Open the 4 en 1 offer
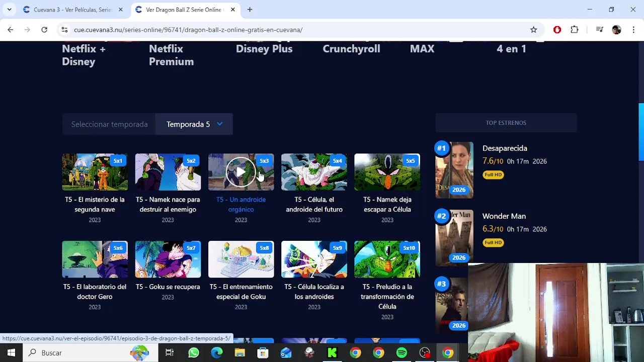Image resolution: width=644 pixels, height=362 pixels. pyautogui.click(x=511, y=49)
